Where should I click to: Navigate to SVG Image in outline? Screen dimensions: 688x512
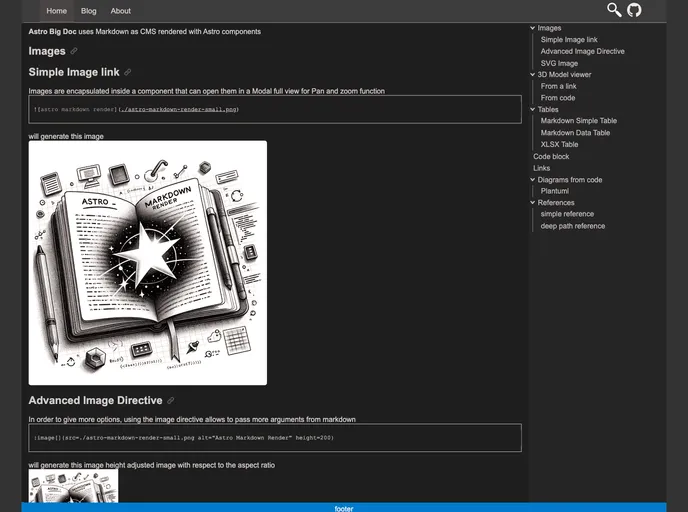click(559, 63)
